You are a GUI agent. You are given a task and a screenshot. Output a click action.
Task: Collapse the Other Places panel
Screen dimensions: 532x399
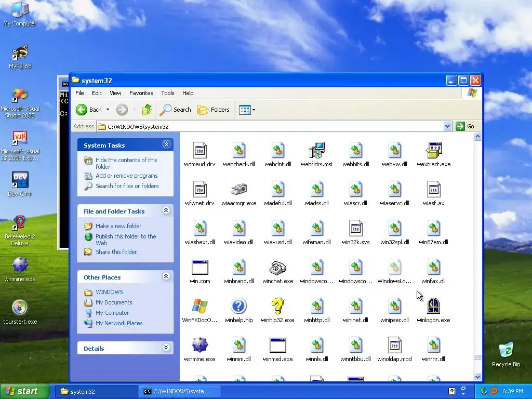click(x=166, y=276)
